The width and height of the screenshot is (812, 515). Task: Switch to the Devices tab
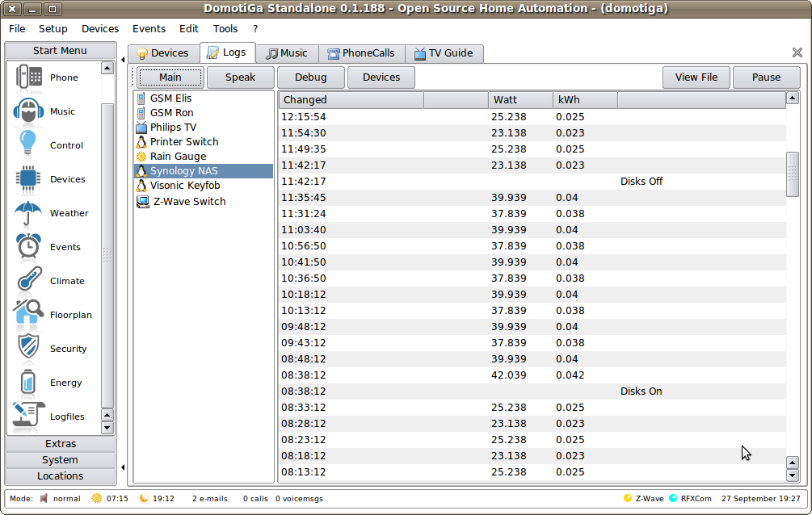tap(163, 53)
